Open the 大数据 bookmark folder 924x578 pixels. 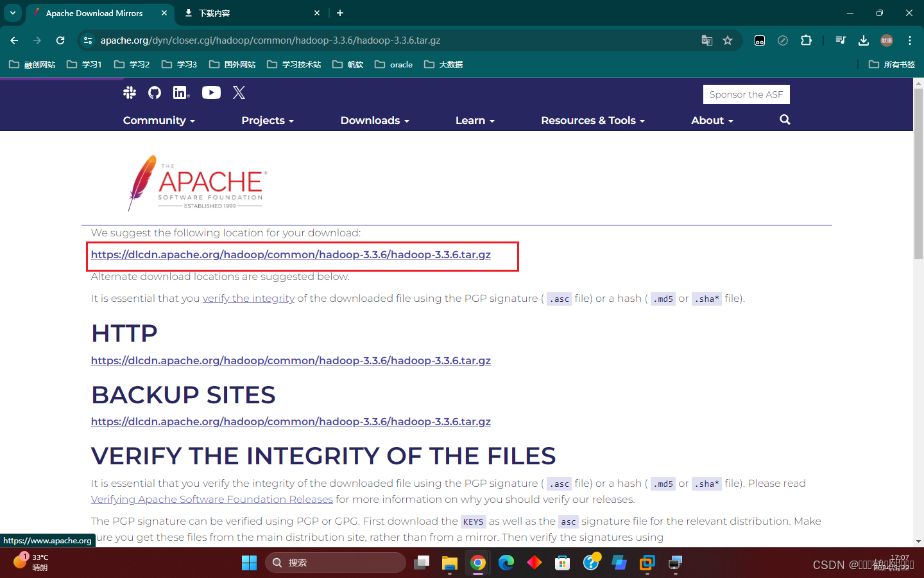(x=443, y=64)
